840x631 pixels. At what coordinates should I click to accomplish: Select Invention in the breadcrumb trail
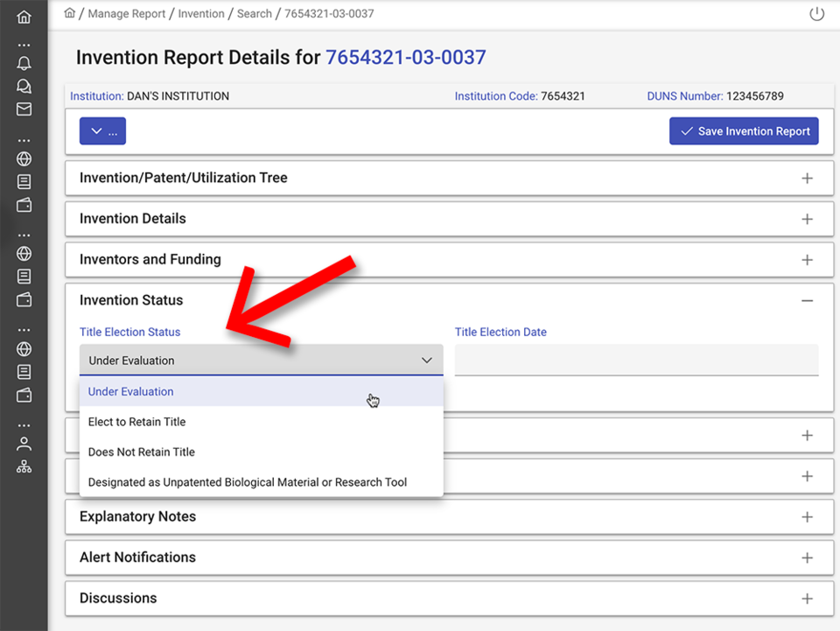pyautogui.click(x=201, y=13)
